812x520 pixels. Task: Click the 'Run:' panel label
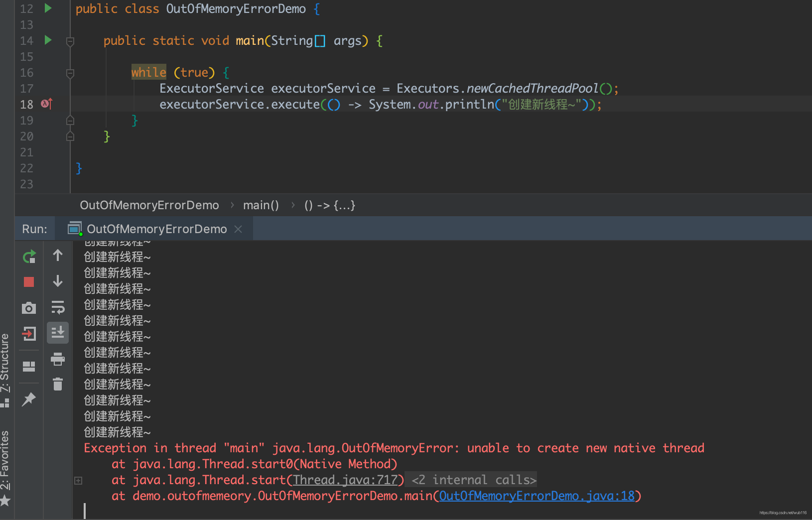click(34, 229)
